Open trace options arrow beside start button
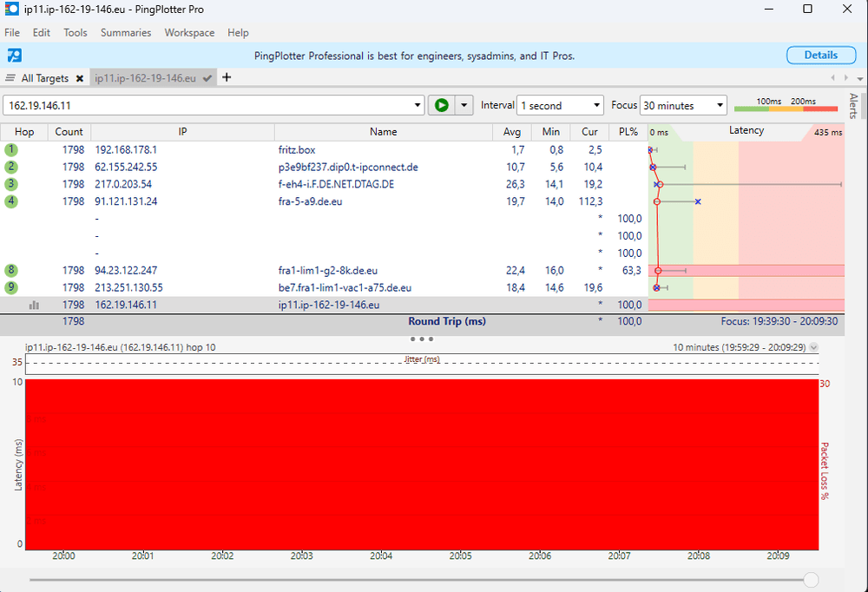 click(x=464, y=105)
